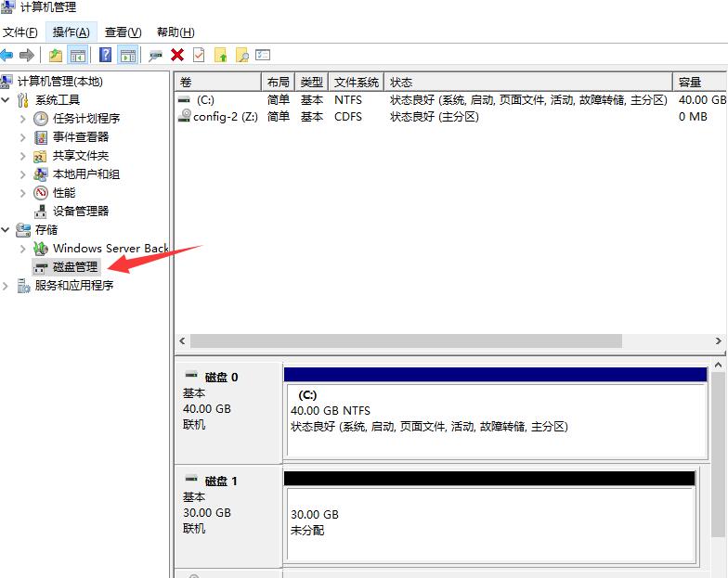Click the red X delete toolbar icon
Screen dimensions: 728x578
click(x=176, y=56)
